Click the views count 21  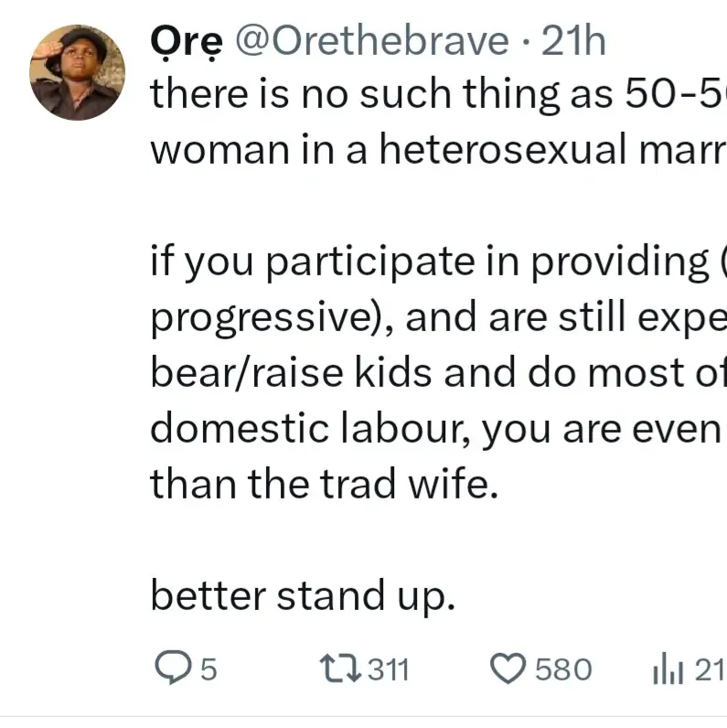click(x=708, y=671)
